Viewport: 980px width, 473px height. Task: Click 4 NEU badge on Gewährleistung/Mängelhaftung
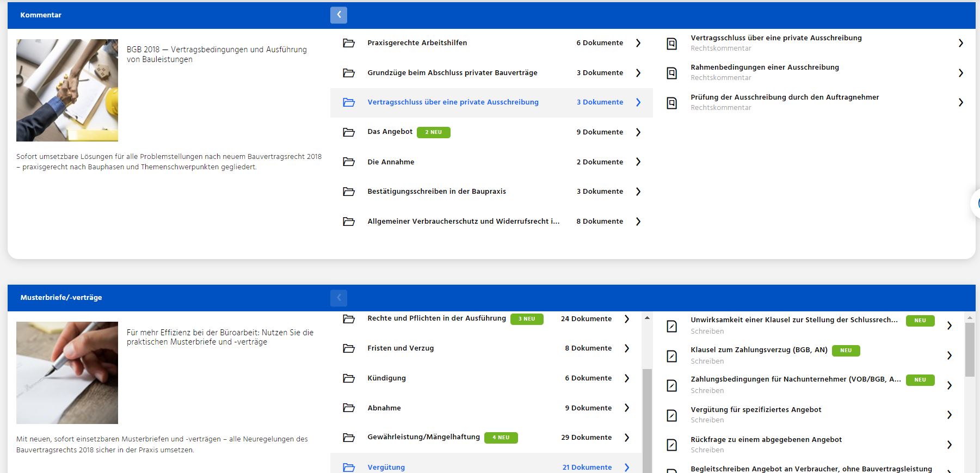[x=501, y=438]
